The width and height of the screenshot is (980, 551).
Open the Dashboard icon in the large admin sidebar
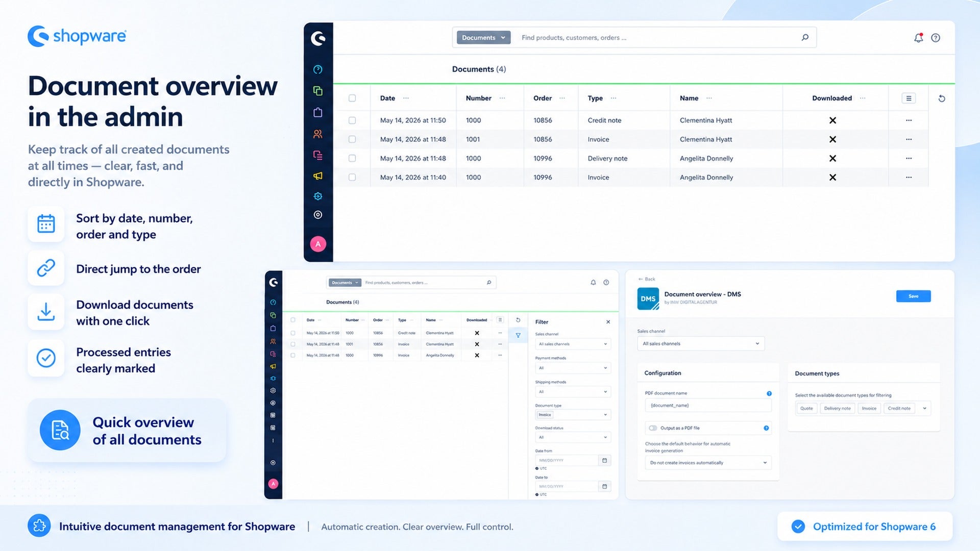[x=317, y=69]
